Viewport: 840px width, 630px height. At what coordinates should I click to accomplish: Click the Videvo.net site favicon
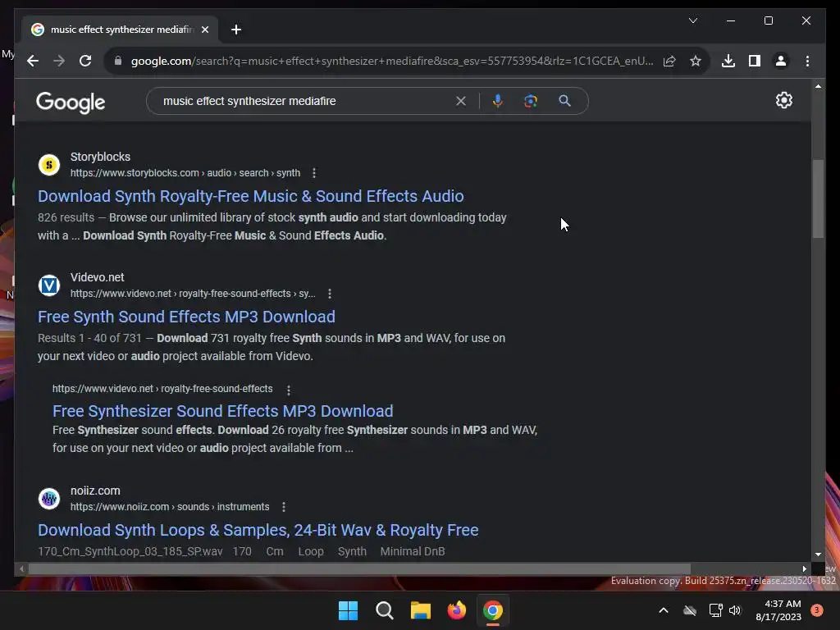49,285
